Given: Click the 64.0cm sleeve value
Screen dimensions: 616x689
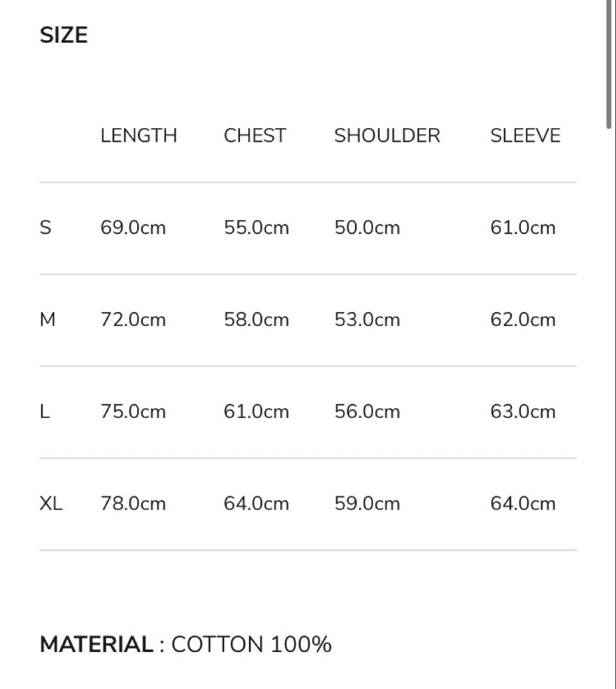Looking at the screenshot, I should pyautogui.click(x=523, y=503).
